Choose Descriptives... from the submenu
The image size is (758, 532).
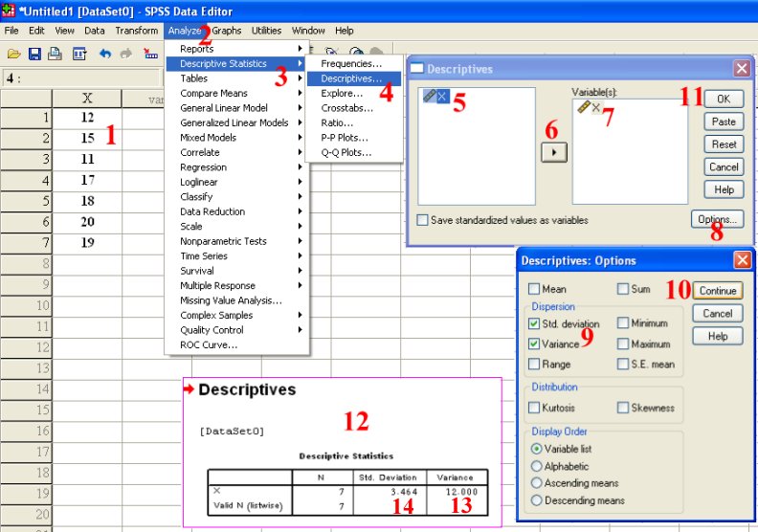click(x=354, y=78)
